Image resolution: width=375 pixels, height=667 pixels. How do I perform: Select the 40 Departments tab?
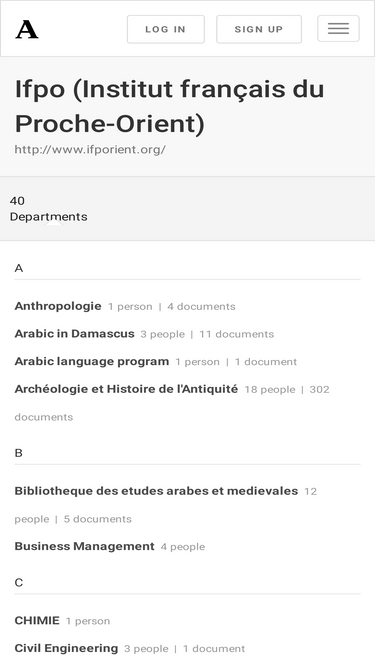tap(48, 208)
